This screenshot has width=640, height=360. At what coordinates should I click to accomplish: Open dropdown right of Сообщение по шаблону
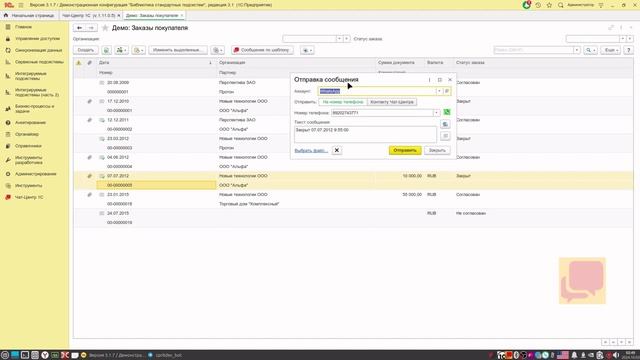(307, 50)
